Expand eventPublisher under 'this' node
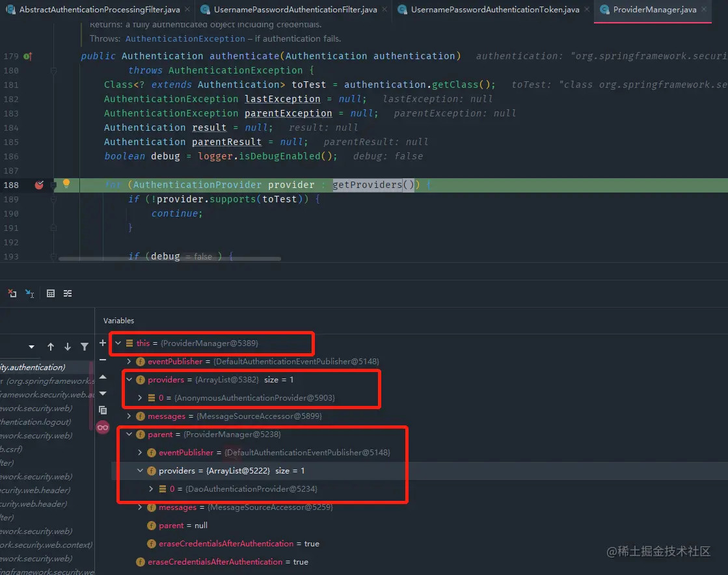 129,361
